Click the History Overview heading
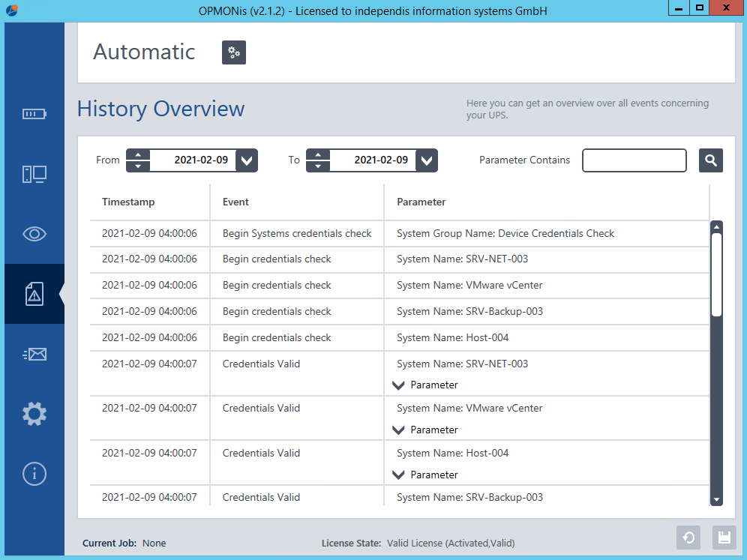 pos(161,109)
